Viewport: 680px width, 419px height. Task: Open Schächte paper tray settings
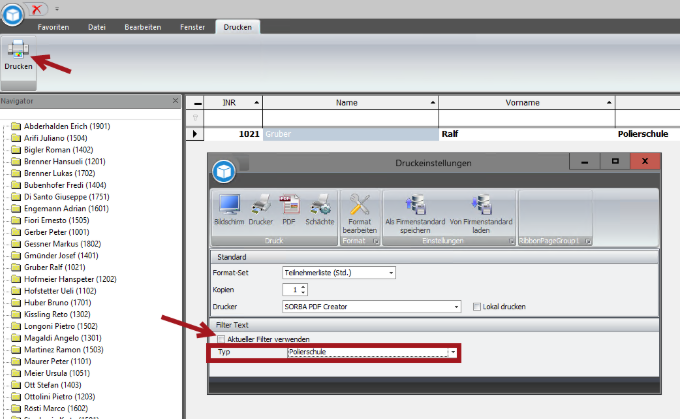tap(320, 208)
